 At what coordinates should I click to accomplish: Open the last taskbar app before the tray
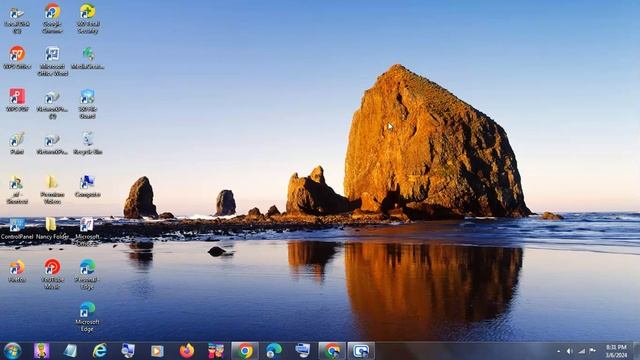coord(361,351)
